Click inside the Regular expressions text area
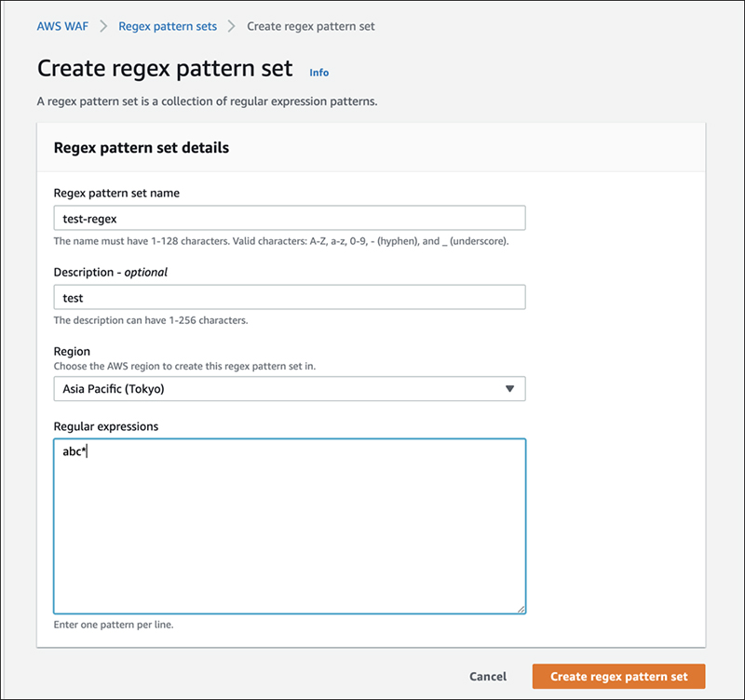Screen dimensions: 745x700 tap(290, 526)
